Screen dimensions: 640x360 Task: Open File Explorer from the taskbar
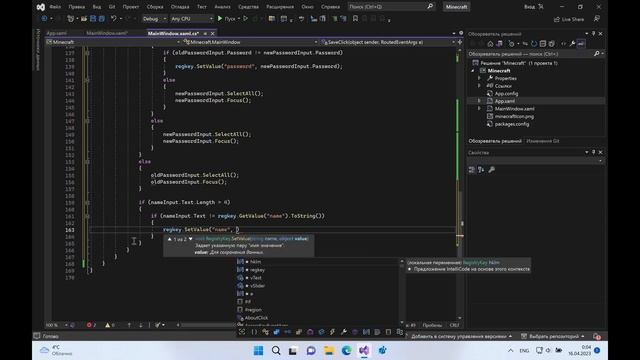(329, 351)
